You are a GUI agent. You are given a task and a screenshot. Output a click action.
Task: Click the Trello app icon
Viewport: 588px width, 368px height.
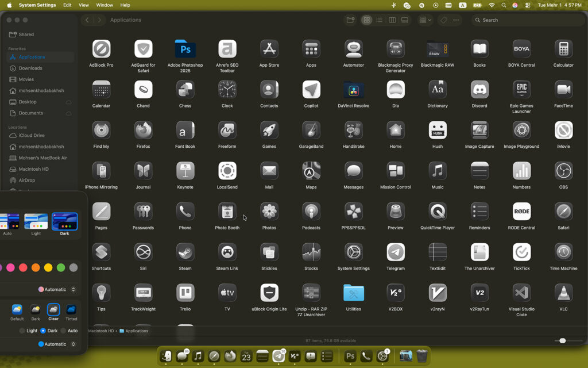[x=185, y=293]
